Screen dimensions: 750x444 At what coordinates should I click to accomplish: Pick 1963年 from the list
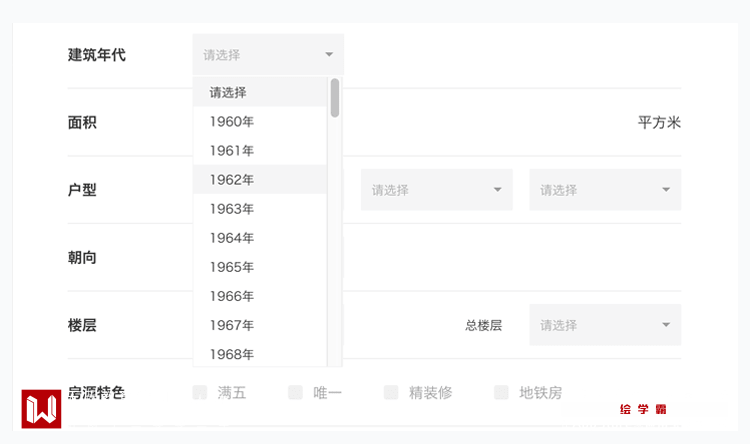pyautogui.click(x=232, y=209)
